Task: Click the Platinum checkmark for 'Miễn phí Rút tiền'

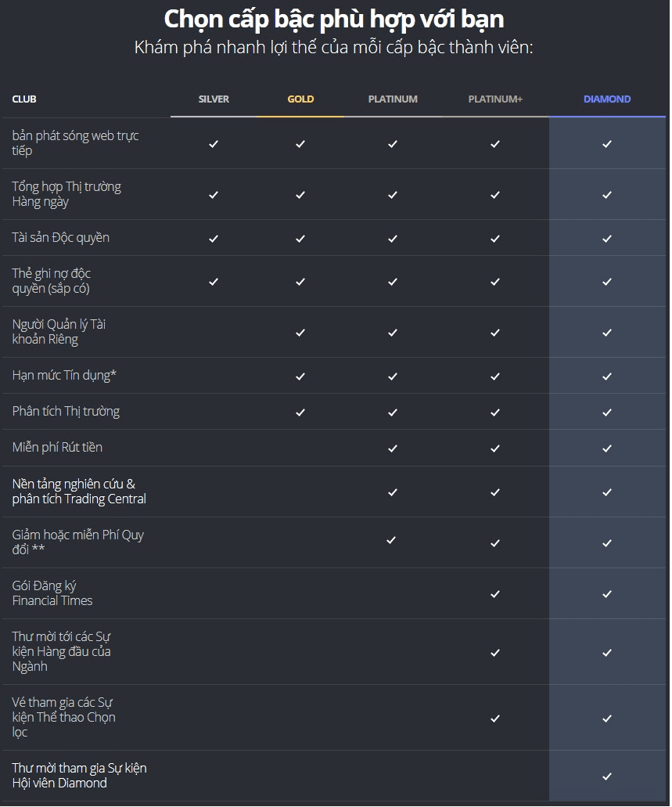Action: click(393, 449)
